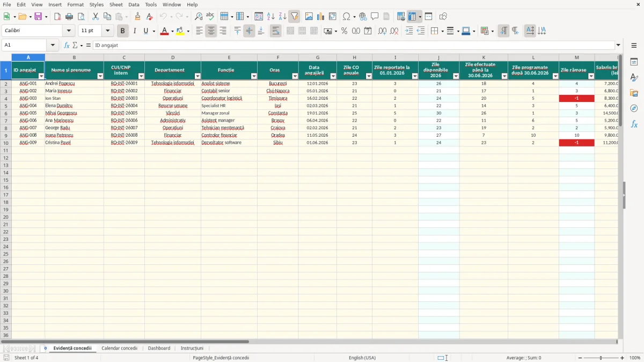Viewport: 644px width, 362px height.
Task: Open the font size dropdown arrow
Action: [x=108, y=31]
